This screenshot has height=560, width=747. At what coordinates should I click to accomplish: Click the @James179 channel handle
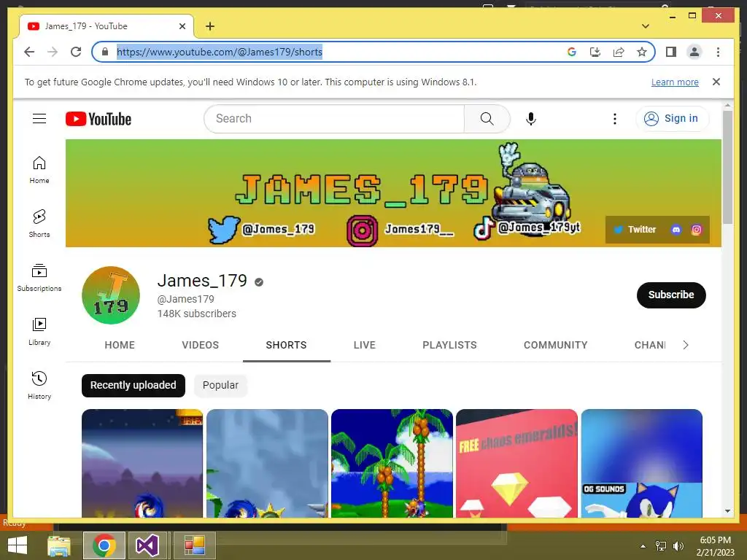pyautogui.click(x=186, y=299)
